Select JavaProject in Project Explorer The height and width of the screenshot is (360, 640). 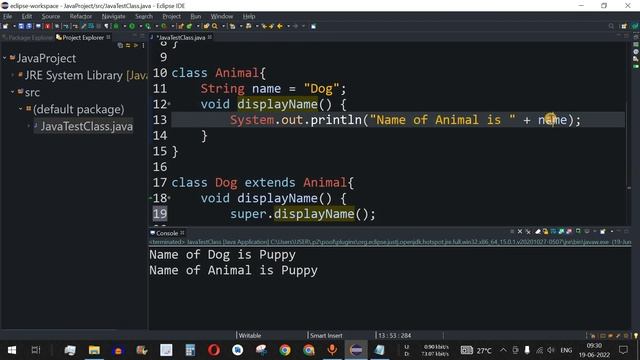pos(46,58)
